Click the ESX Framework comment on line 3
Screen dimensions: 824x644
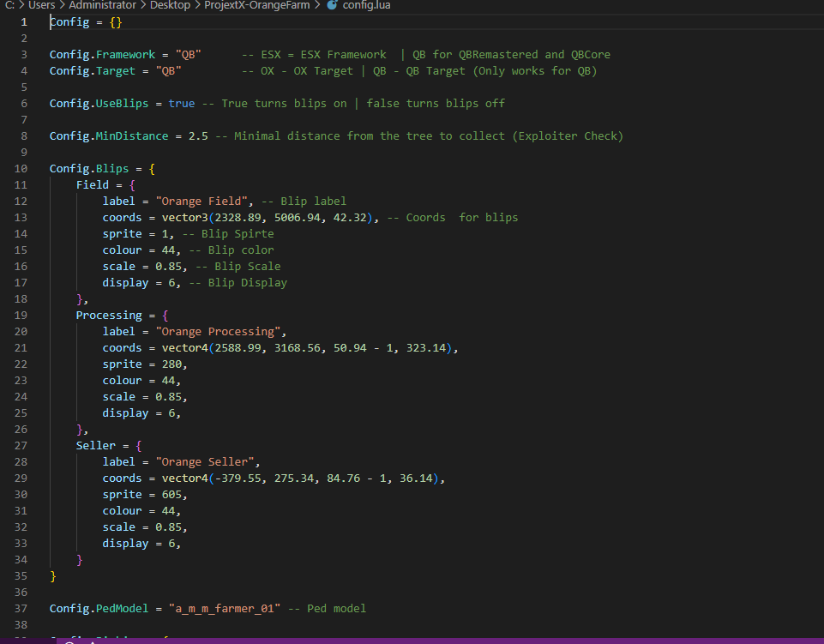(x=426, y=55)
